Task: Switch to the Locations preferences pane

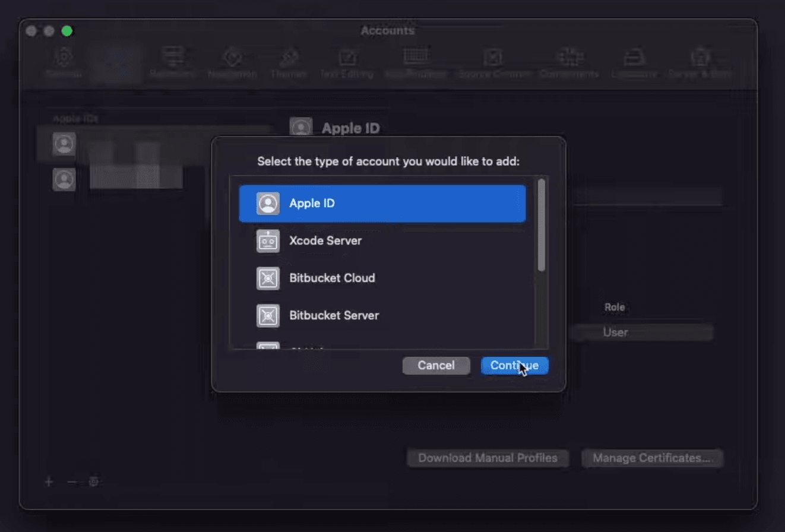Action: coord(634,63)
